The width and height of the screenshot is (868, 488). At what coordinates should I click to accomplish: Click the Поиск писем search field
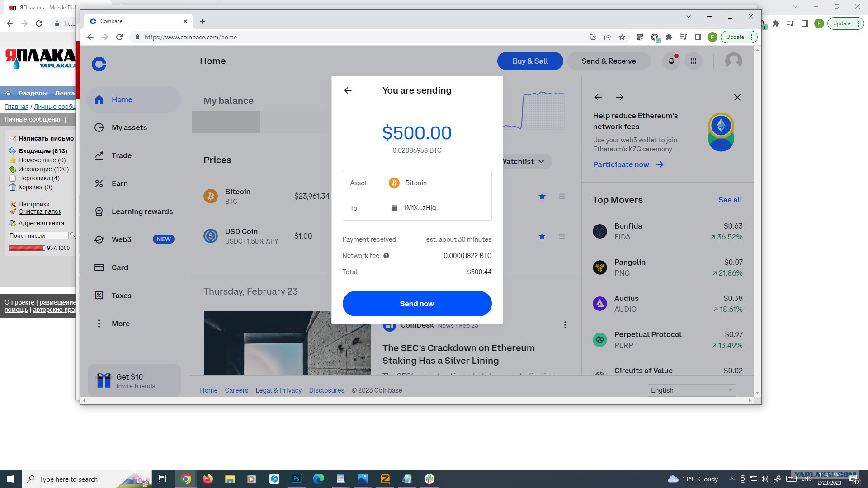pos(39,235)
